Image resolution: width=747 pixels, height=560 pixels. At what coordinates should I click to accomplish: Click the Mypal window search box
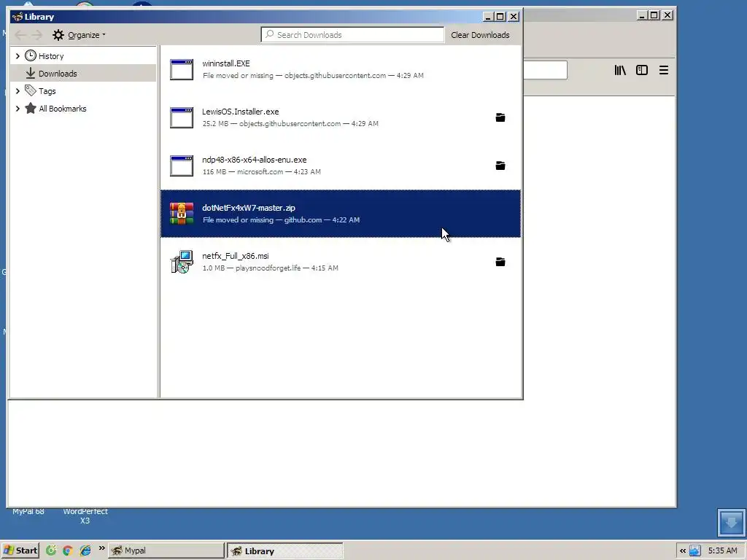[x=545, y=70]
